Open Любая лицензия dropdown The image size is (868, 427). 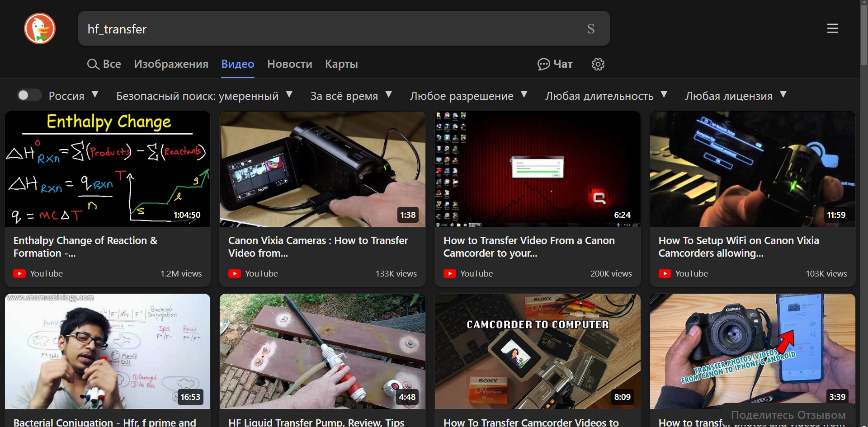(736, 95)
